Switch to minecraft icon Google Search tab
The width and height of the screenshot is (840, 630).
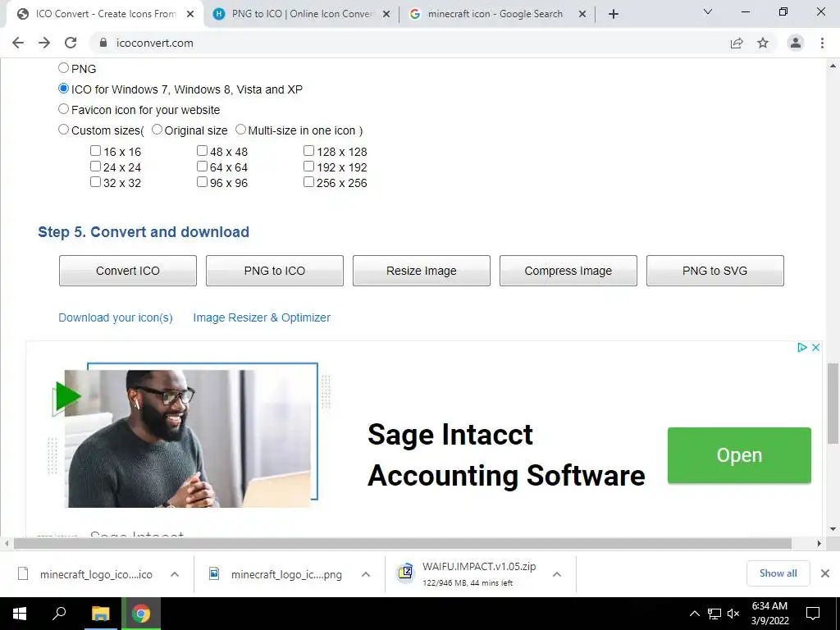tap(495, 14)
